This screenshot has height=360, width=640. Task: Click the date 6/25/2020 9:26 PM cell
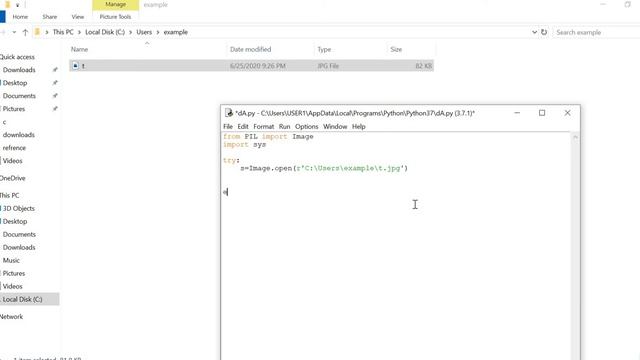pos(258,66)
